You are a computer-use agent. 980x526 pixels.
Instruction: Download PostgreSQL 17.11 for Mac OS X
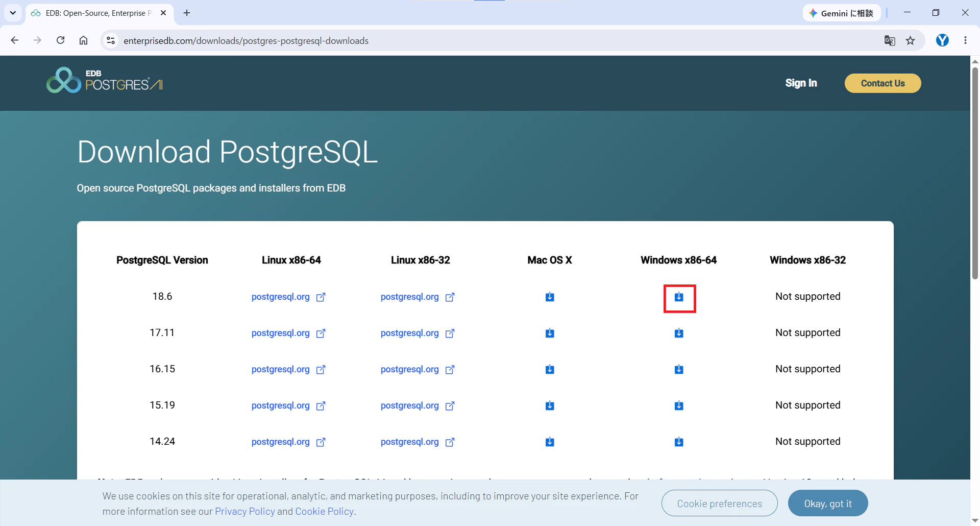click(x=550, y=333)
